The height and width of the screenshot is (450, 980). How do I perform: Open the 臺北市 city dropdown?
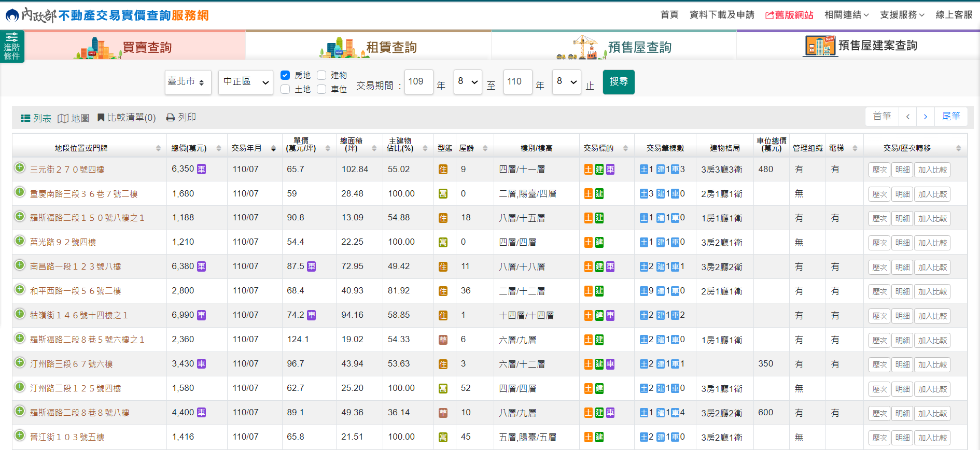click(188, 82)
